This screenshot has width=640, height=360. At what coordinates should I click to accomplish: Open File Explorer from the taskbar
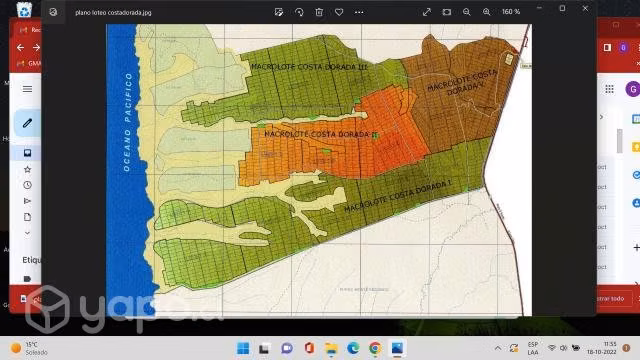tap(331, 348)
